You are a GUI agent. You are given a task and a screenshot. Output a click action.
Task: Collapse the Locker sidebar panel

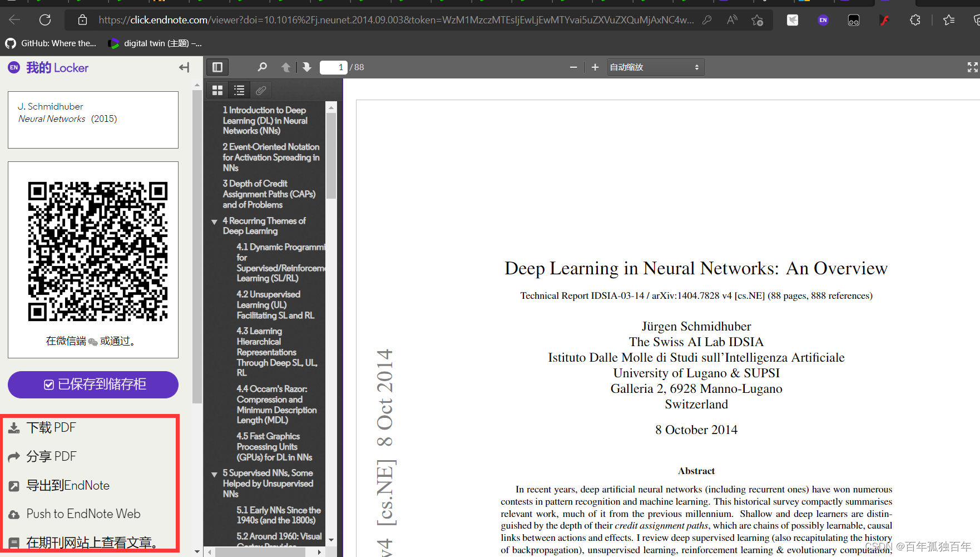(x=184, y=67)
